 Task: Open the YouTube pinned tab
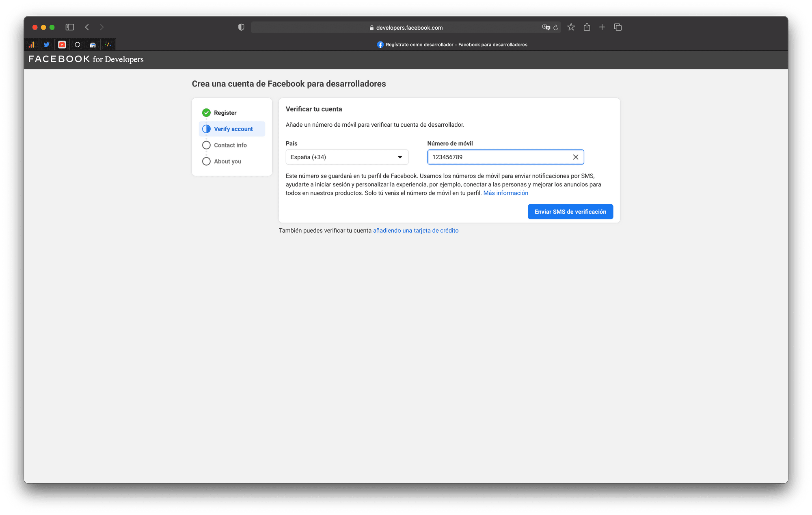[62, 45]
